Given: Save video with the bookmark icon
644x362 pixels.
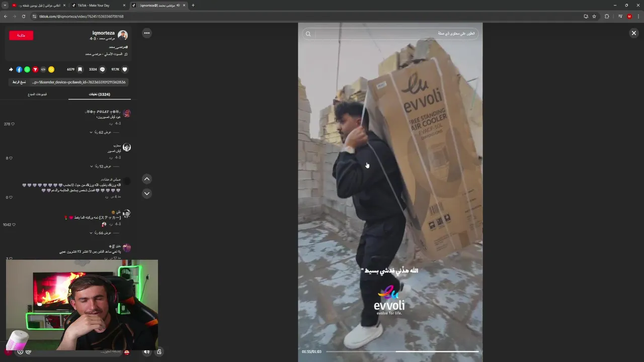Looking at the screenshot, I should click(x=79, y=69).
